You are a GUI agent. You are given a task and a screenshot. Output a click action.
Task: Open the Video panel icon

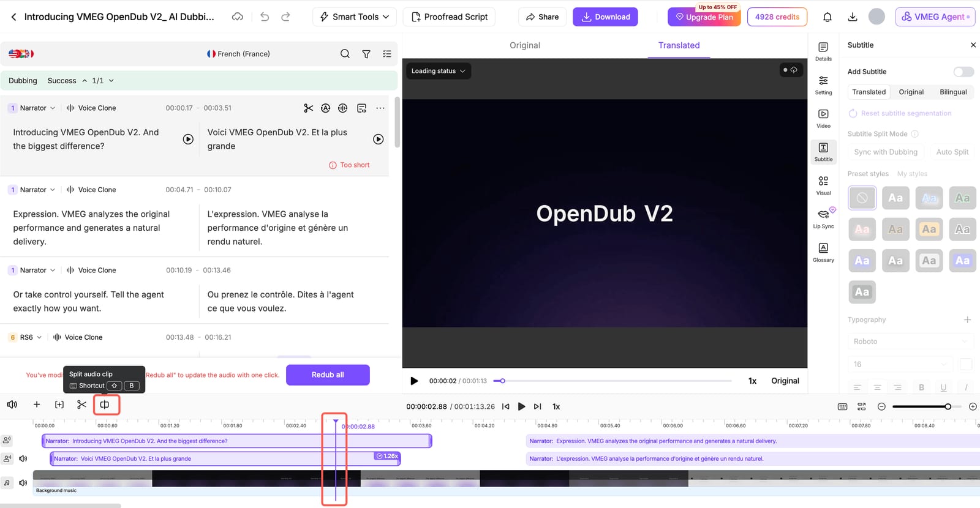pos(823,118)
